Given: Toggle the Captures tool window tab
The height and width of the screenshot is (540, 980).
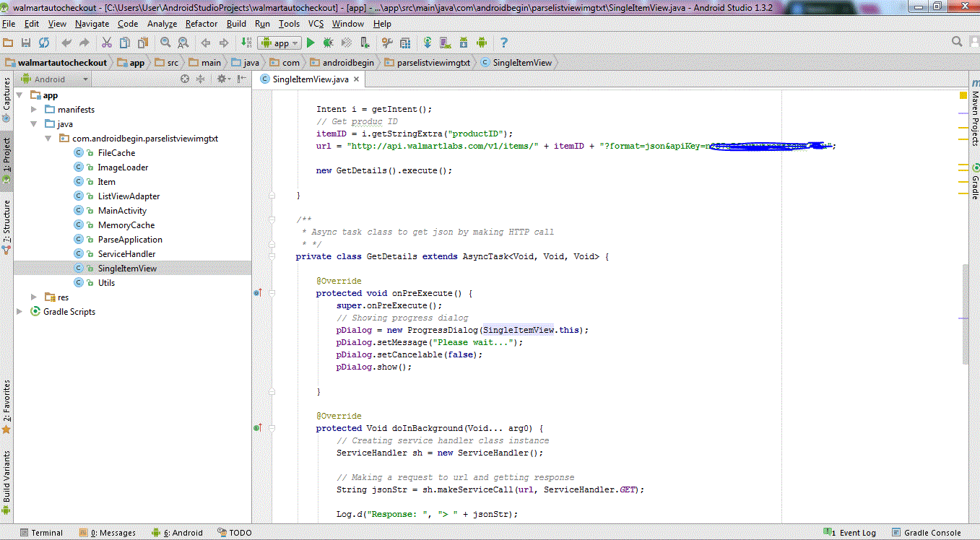Looking at the screenshot, I should pos(6,100).
